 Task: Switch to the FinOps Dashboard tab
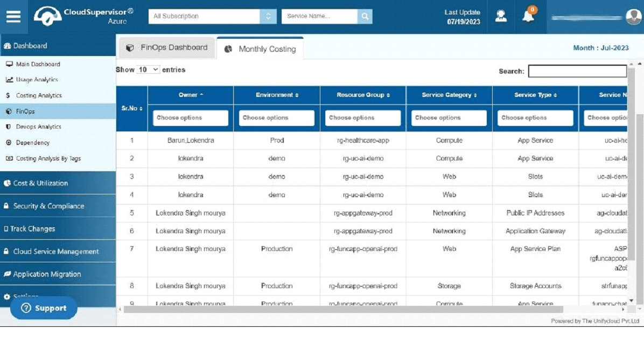pyautogui.click(x=167, y=48)
